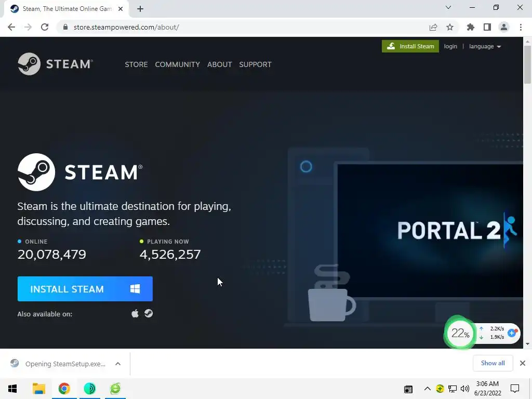Viewport: 532px width, 399px height.
Task: Click the blue plus icon on network widget
Action: (x=512, y=333)
